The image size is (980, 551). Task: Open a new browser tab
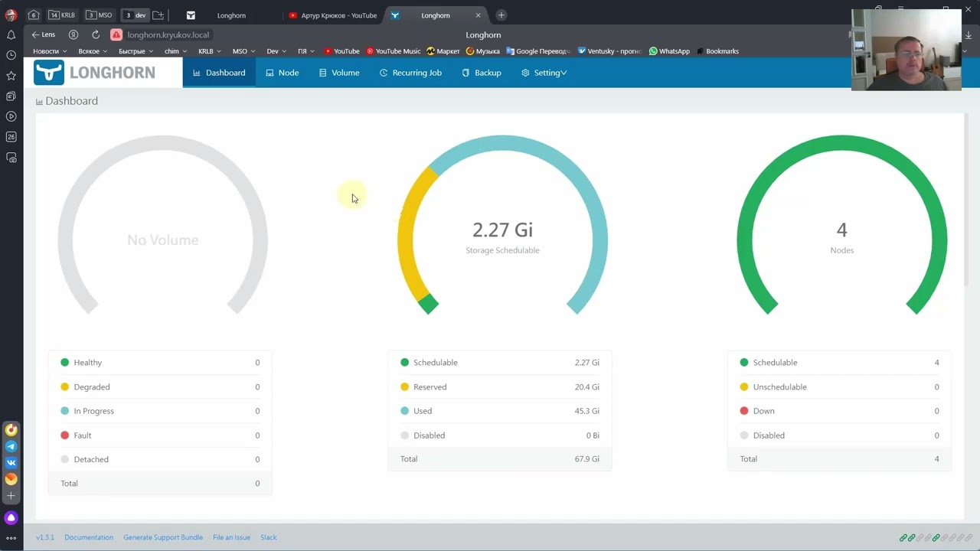tap(501, 15)
